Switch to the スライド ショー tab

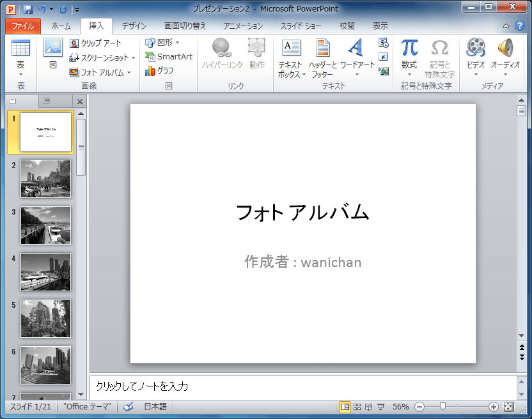[301, 26]
